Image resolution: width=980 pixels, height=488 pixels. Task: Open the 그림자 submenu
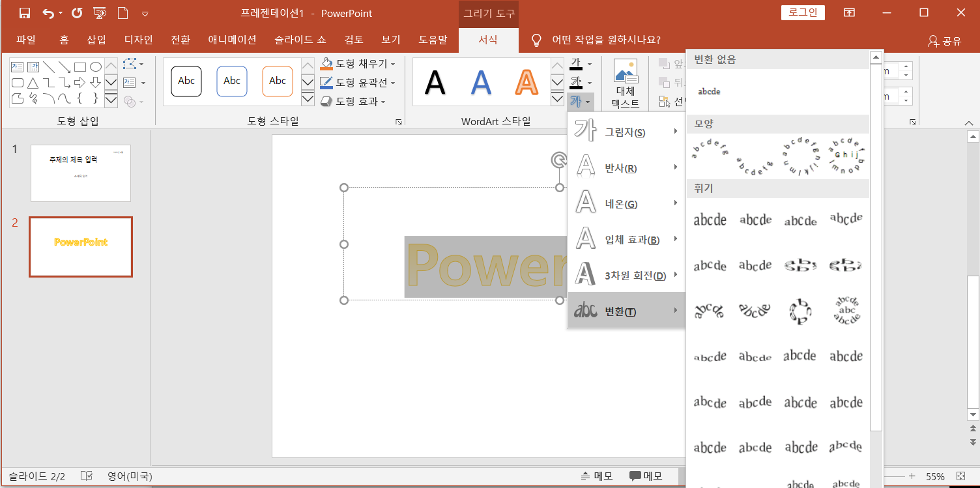click(626, 132)
